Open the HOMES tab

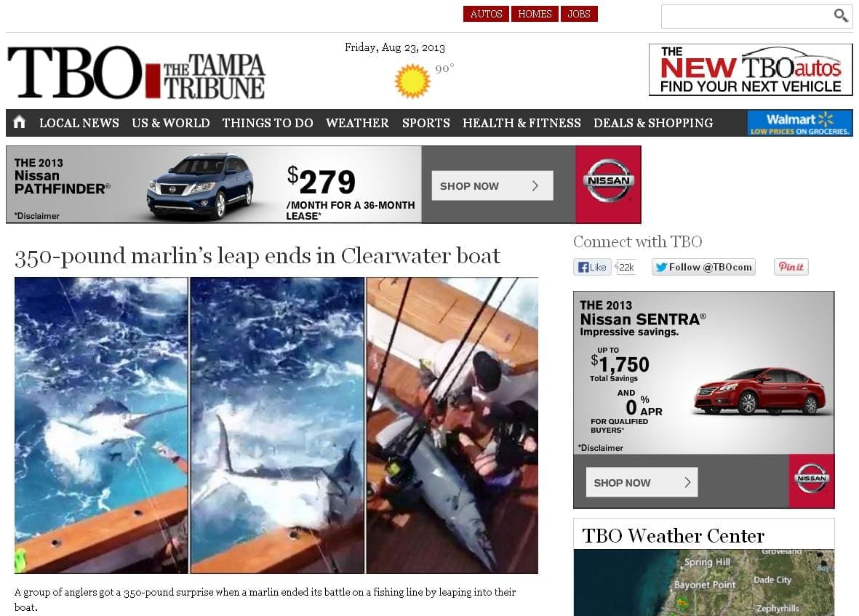click(535, 14)
